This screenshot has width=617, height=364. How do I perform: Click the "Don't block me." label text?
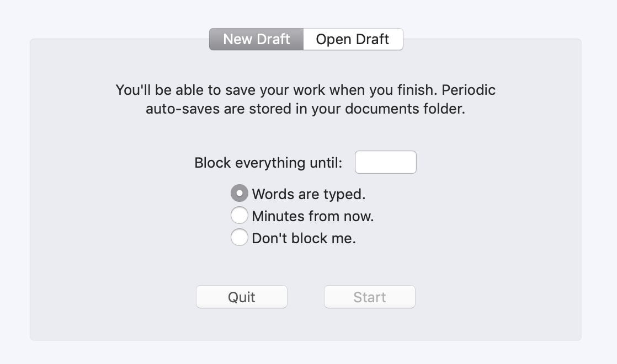(x=304, y=238)
